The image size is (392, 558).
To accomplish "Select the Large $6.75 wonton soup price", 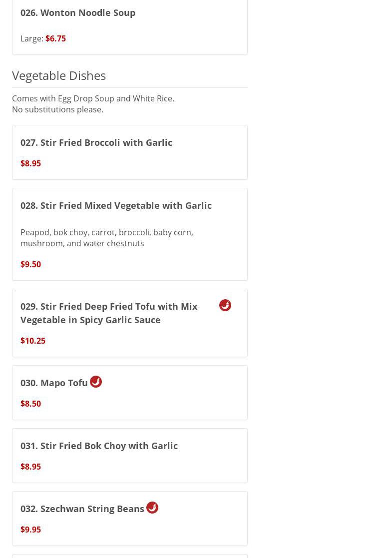I will pos(55,38).
